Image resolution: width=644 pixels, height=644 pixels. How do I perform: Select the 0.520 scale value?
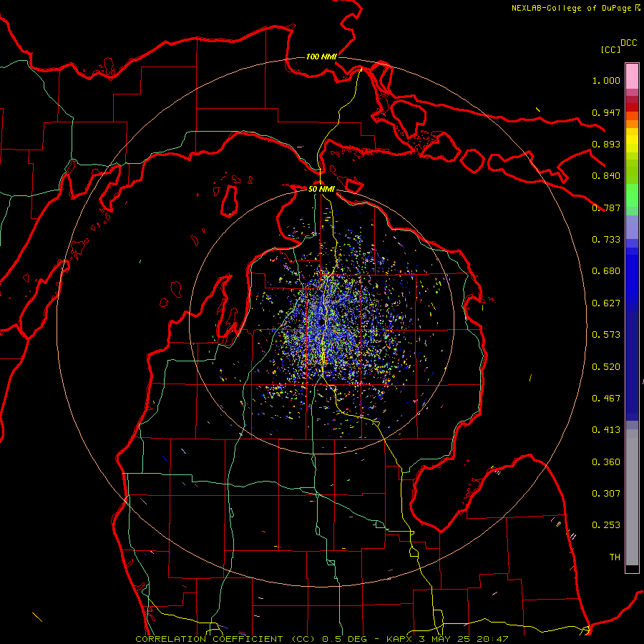pyautogui.click(x=606, y=367)
